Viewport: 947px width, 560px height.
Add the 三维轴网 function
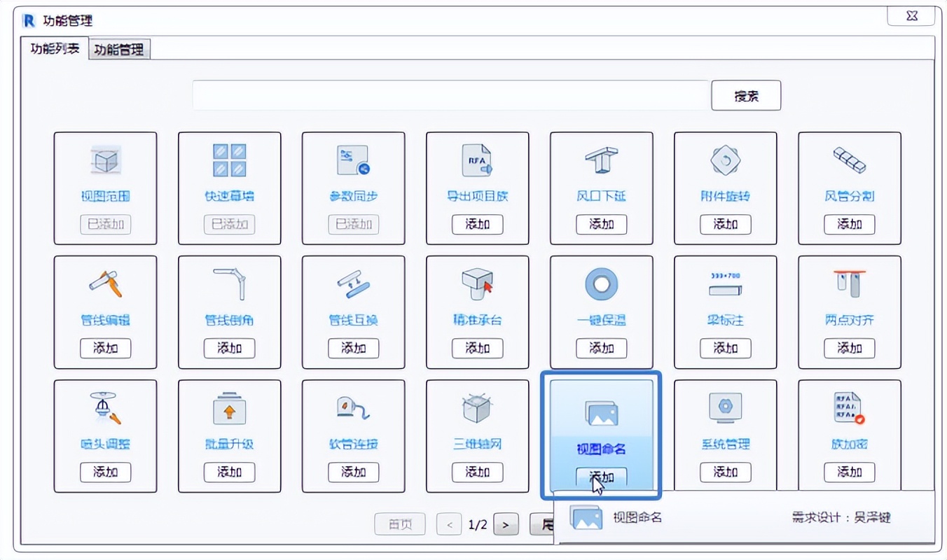477,472
